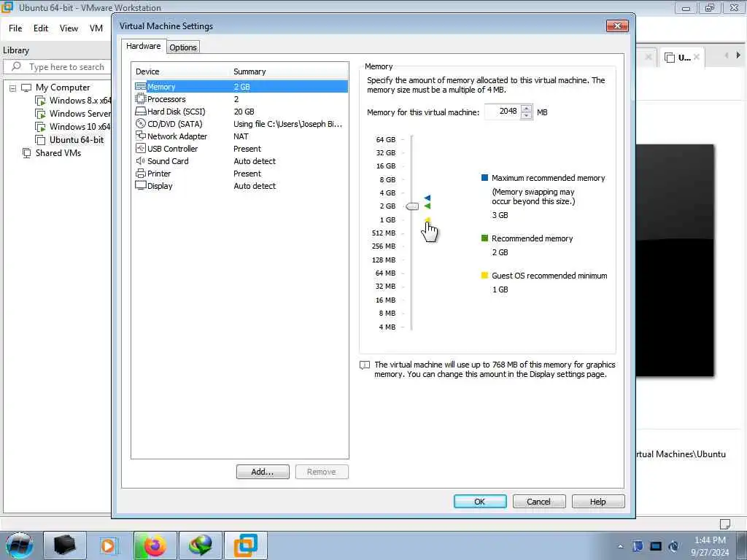Click the Add... hardware button
The height and width of the screenshot is (560, 747).
[x=263, y=472]
